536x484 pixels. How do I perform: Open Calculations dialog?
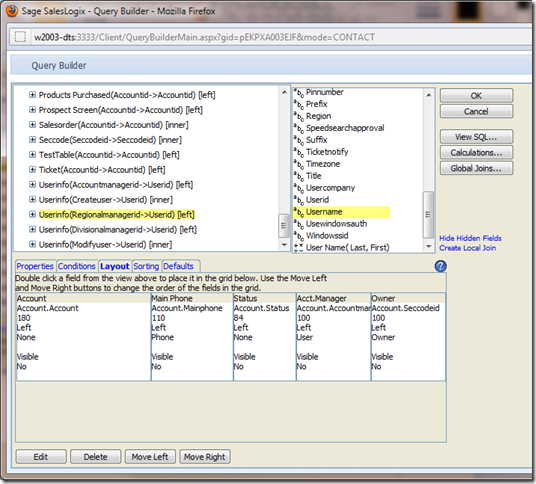[477, 152]
